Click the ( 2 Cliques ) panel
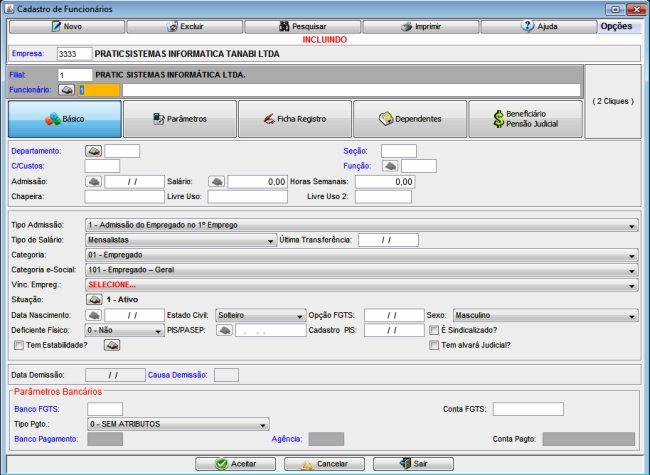 click(613, 102)
